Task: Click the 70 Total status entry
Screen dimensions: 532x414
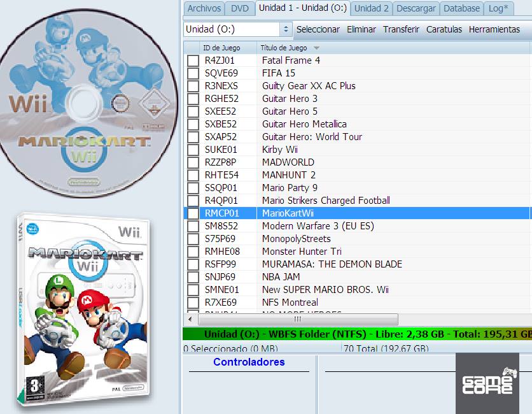Action: click(x=386, y=348)
